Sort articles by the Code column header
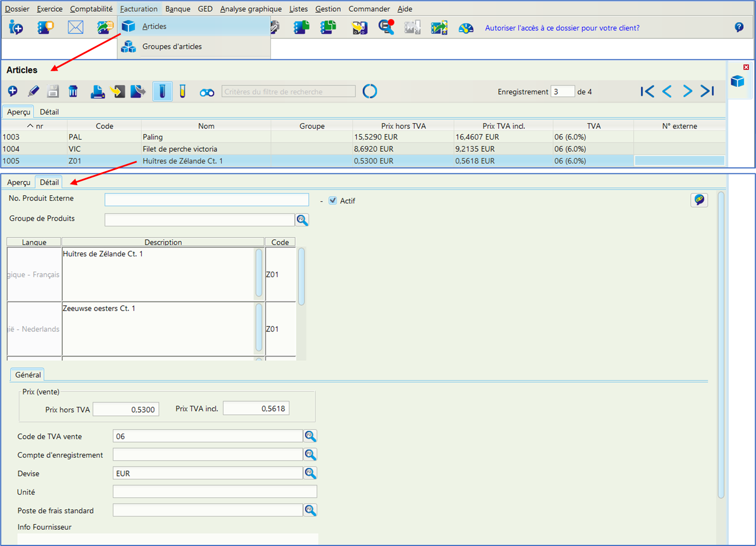 tap(105, 126)
